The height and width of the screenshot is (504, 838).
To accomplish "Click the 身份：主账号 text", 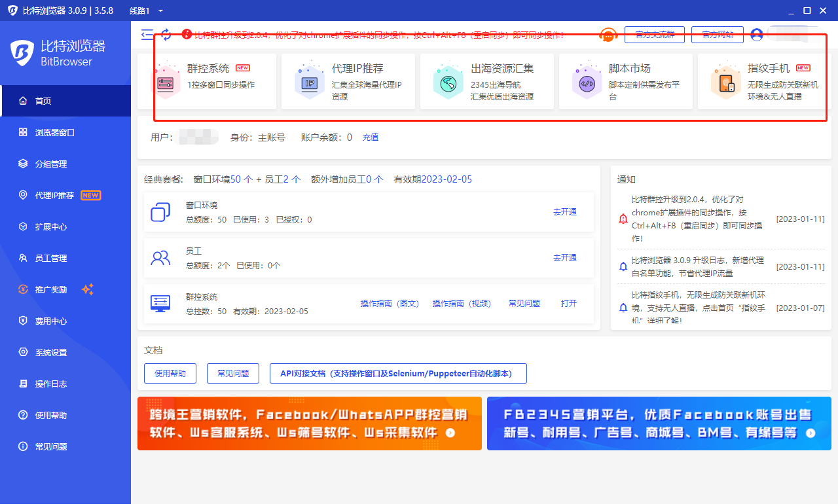I will point(258,137).
